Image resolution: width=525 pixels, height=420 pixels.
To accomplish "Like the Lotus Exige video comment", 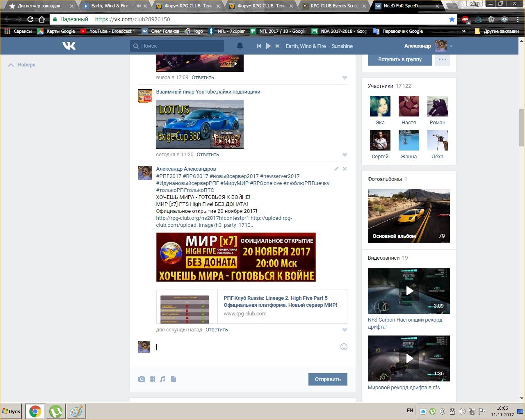I will (345, 155).
